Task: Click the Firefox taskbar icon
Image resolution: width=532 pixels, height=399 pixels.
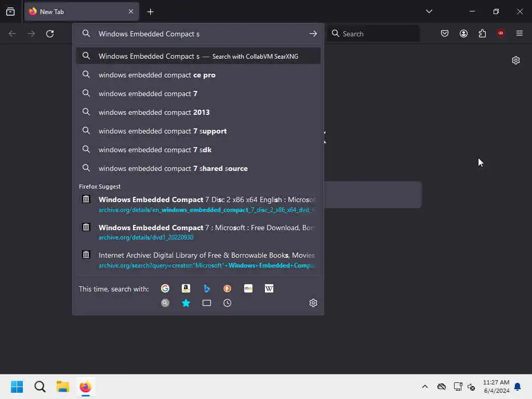Action: coord(86,387)
